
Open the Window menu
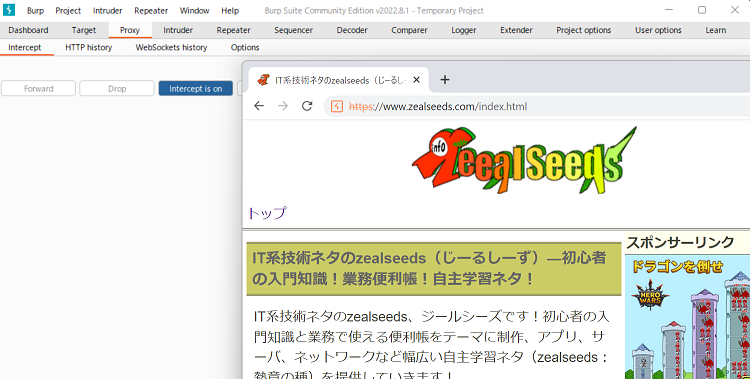pyautogui.click(x=194, y=11)
